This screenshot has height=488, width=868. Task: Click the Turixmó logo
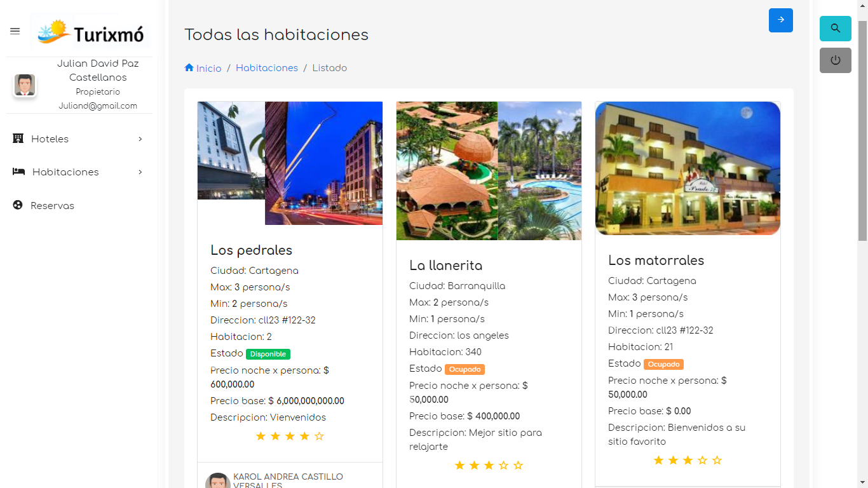tap(90, 31)
